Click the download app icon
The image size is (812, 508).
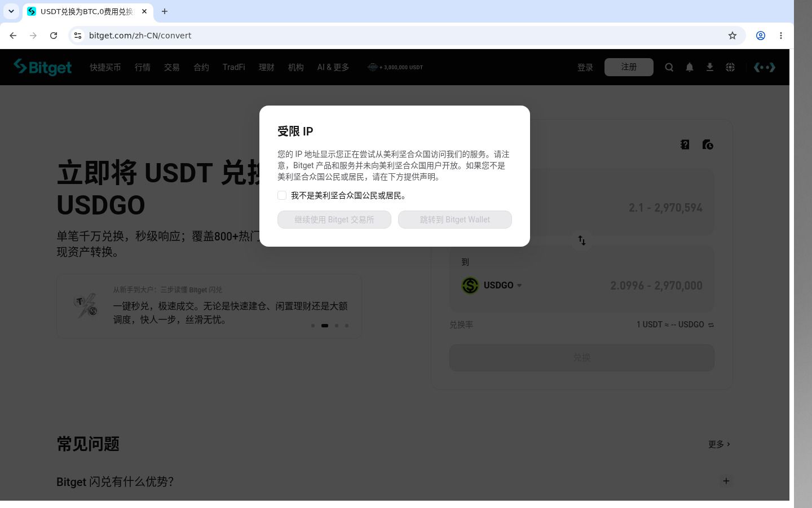(x=710, y=67)
